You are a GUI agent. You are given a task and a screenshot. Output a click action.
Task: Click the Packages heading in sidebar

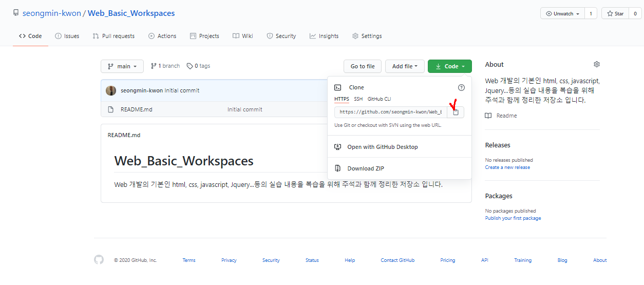pyautogui.click(x=499, y=196)
